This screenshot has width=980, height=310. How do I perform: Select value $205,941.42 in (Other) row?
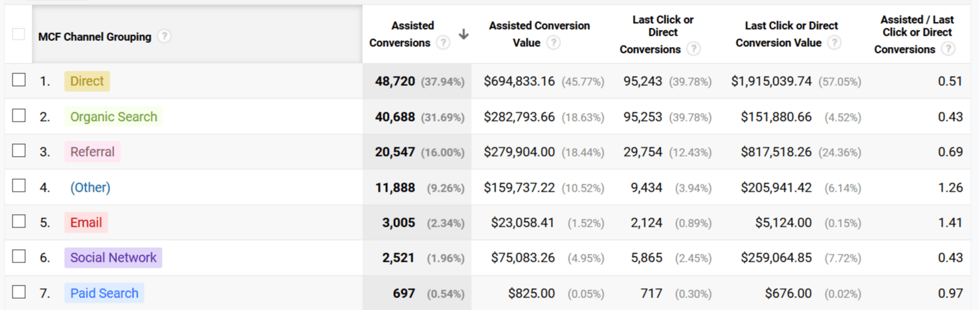pos(776,188)
